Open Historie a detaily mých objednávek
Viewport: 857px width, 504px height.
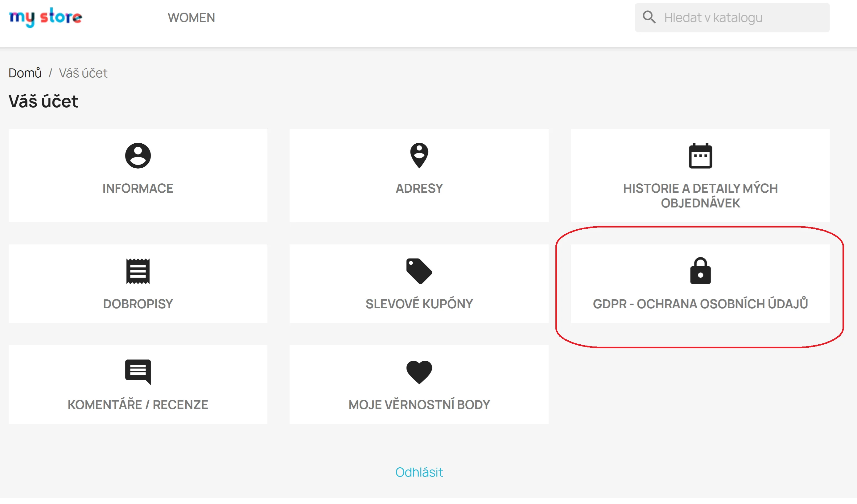coord(700,195)
